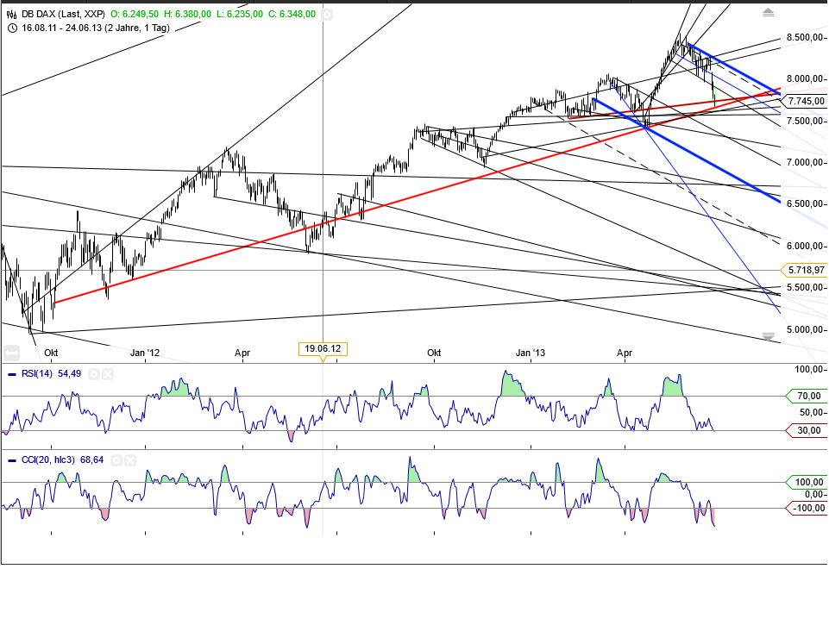Select the CCI(20, hlc3) 68,64 legend label

click(60, 460)
